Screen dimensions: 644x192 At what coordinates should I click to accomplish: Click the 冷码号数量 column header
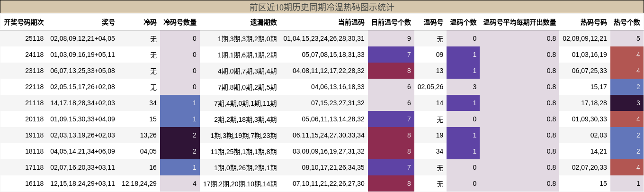point(180,22)
